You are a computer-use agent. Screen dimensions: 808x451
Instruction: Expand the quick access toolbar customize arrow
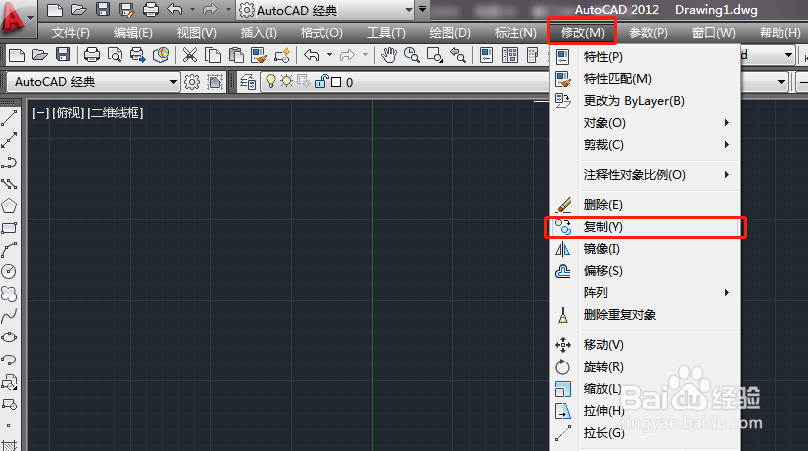tap(423, 9)
